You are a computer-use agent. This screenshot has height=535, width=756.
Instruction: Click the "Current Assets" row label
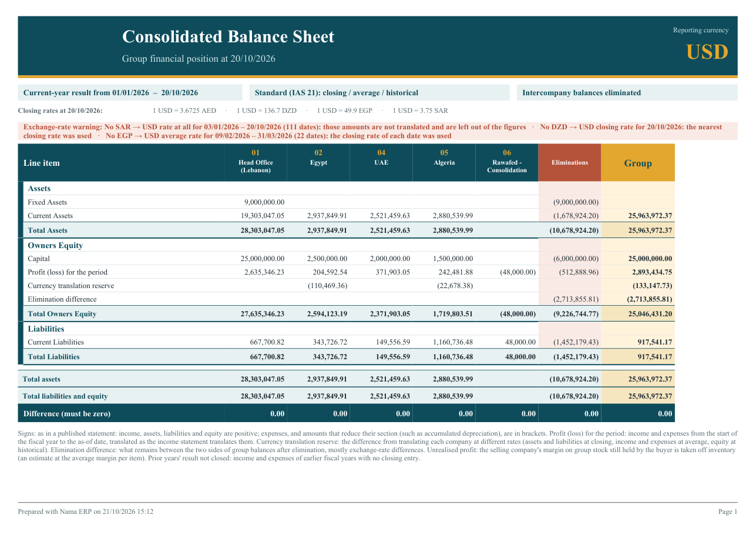(51, 216)
